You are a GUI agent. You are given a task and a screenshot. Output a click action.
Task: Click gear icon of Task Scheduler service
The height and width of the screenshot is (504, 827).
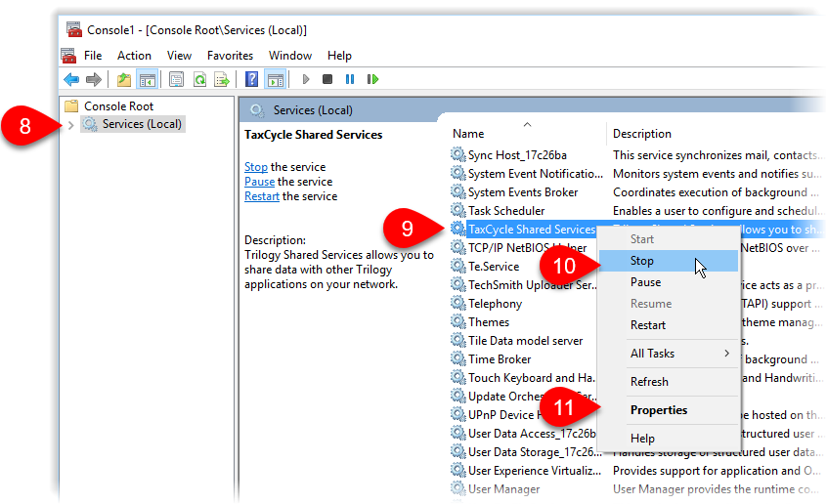tap(457, 210)
